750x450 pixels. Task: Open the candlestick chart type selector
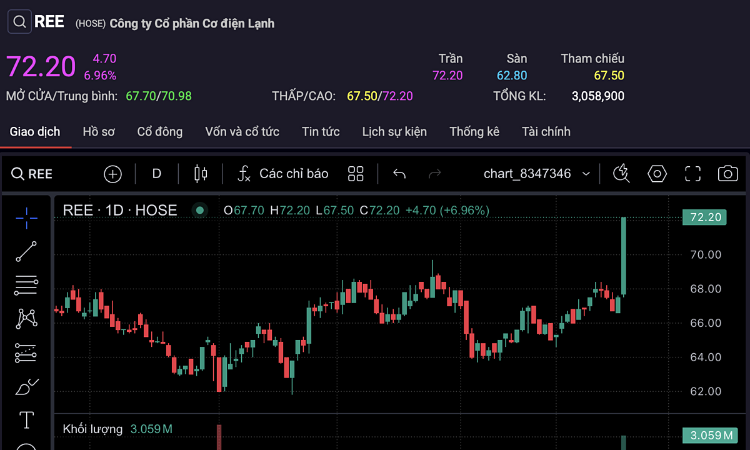(x=200, y=174)
